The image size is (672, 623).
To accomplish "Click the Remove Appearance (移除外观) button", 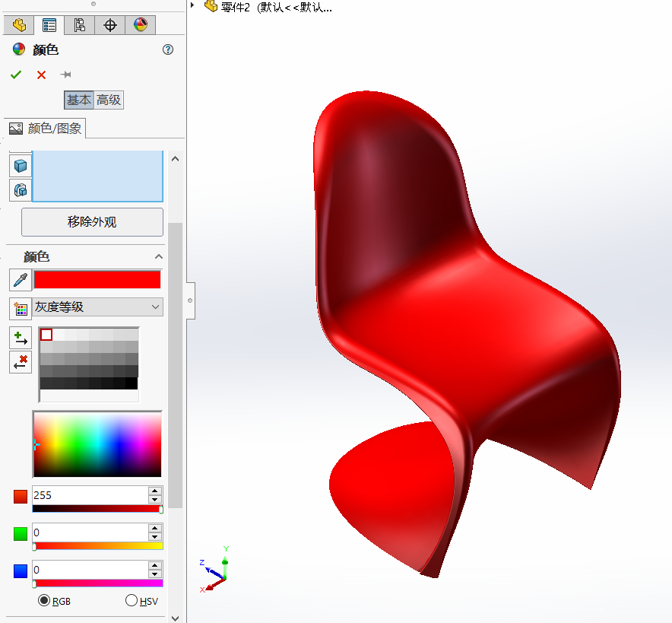I will (x=92, y=221).
